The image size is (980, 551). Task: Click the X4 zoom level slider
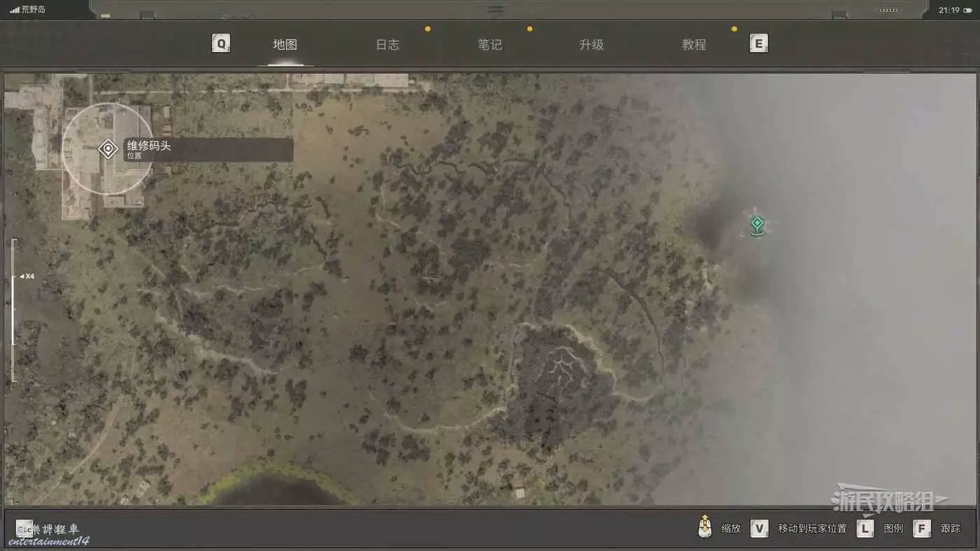coord(13,309)
